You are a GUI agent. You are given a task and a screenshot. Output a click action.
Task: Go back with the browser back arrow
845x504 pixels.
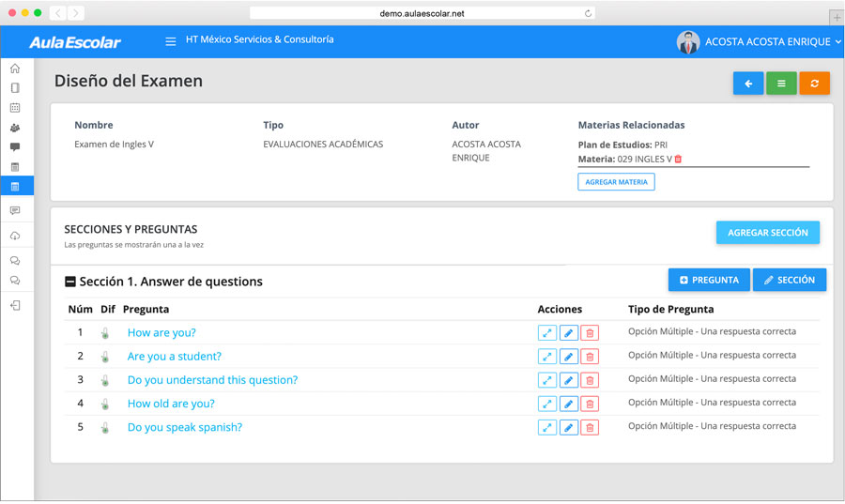tap(57, 13)
